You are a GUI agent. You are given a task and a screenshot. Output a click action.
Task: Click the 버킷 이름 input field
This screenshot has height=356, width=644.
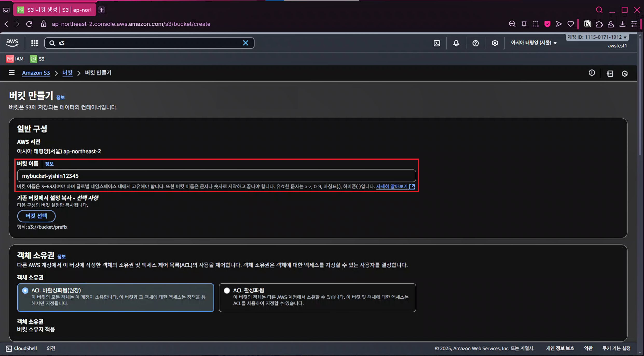pos(216,176)
